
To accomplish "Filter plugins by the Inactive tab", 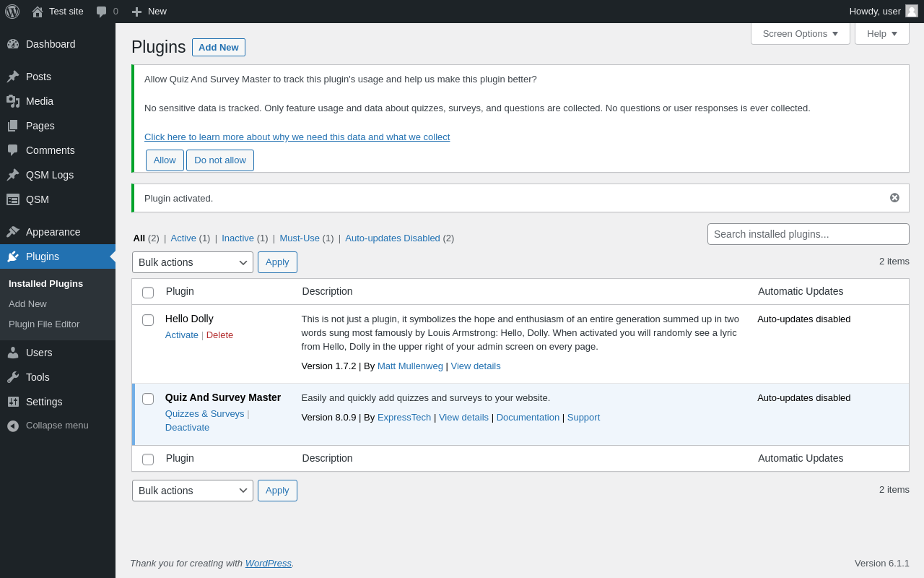I will click(237, 238).
